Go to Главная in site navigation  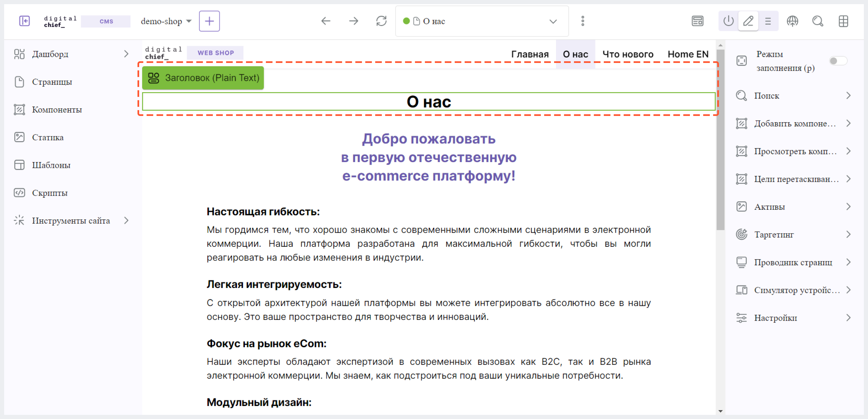coord(530,54)
